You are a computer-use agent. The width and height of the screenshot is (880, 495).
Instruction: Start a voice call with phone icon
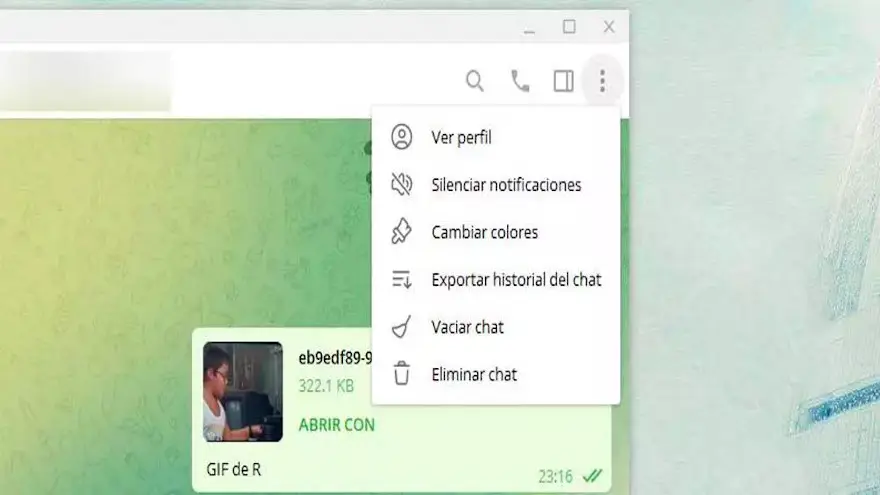point(520,81)
